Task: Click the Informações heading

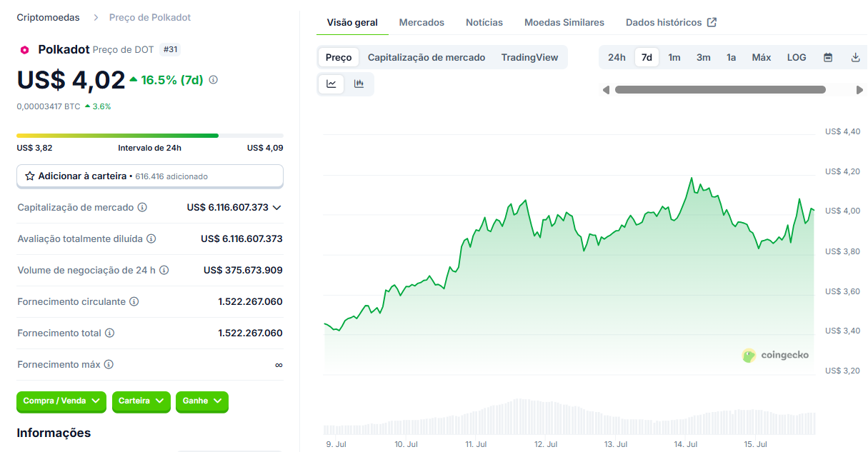Action: click(54, 433)
